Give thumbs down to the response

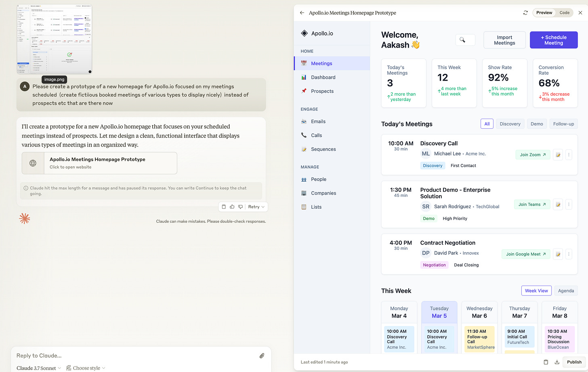pyautogui.click(x=240, y=207)
